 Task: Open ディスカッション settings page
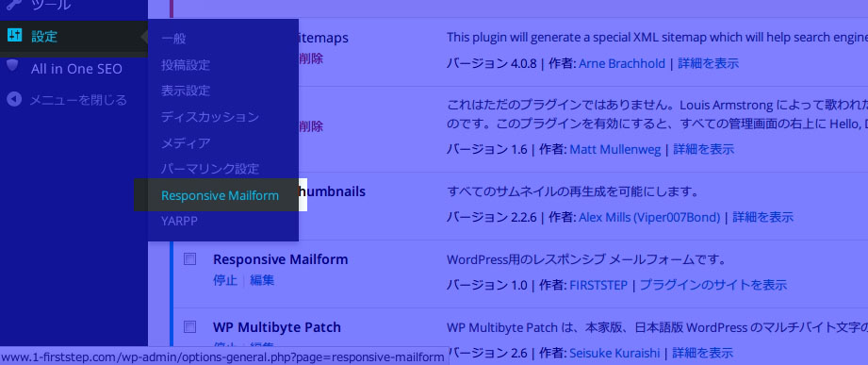(210, 117)
